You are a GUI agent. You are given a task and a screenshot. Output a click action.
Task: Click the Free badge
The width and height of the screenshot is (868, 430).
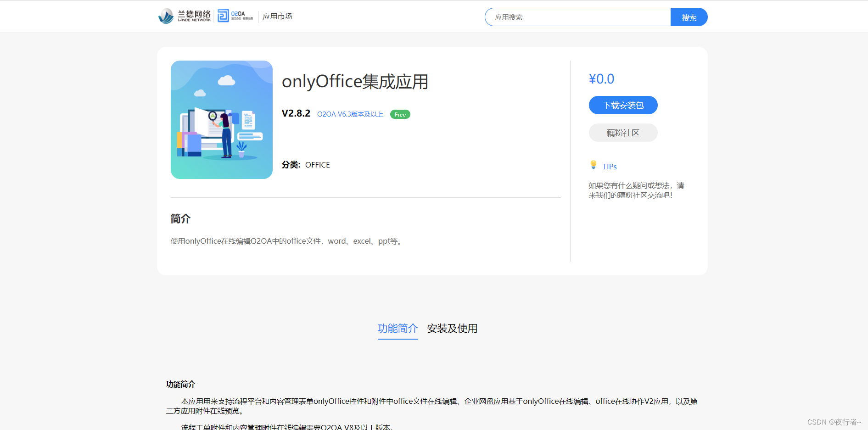coord(399,114)
